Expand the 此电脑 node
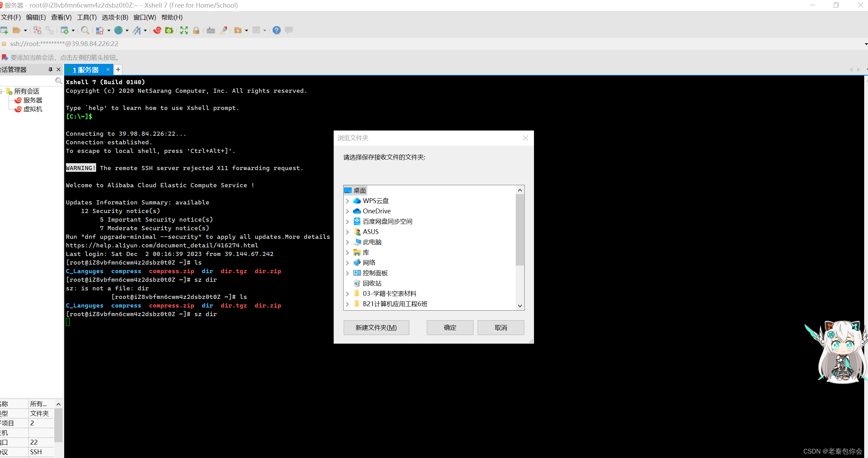The height and width of the screenshot is (458, 868). click(347, 242)
